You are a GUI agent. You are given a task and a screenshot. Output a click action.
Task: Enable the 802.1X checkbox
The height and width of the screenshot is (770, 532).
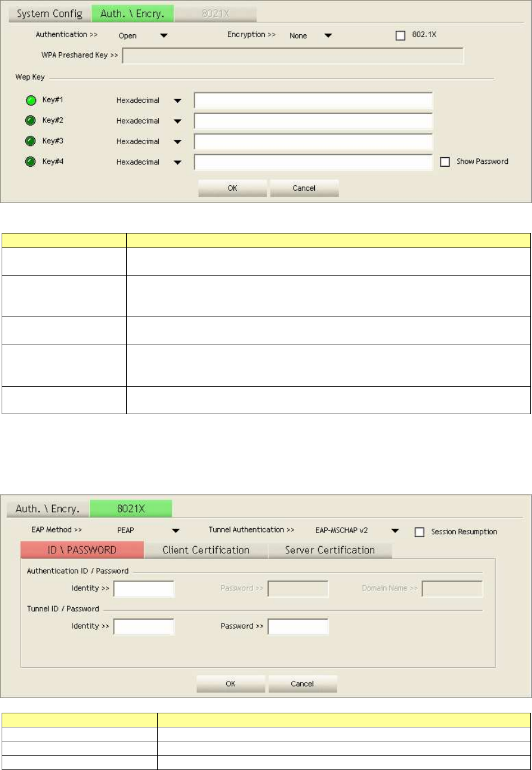click(x=400, y=35)
